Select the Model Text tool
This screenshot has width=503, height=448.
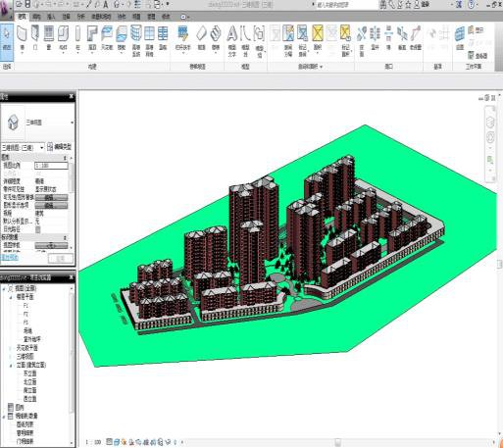click(x=232, y=40)
